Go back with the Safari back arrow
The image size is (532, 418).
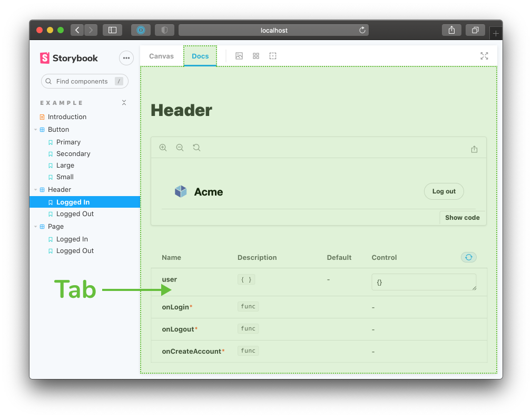(77, 30)
